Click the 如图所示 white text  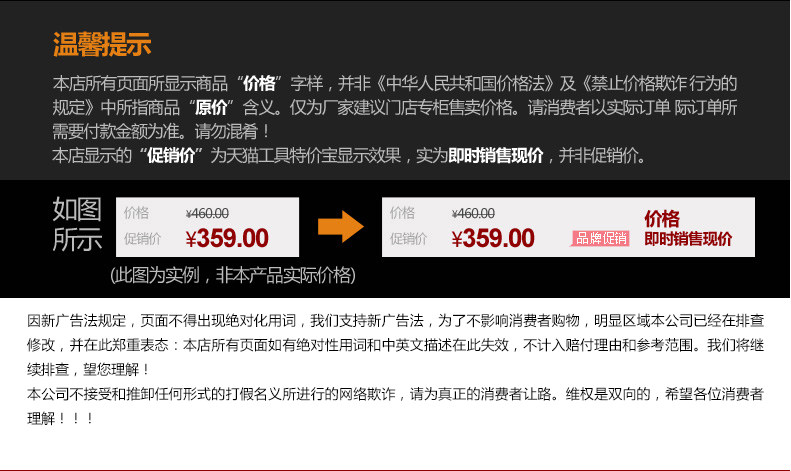(x=77, y=224)
